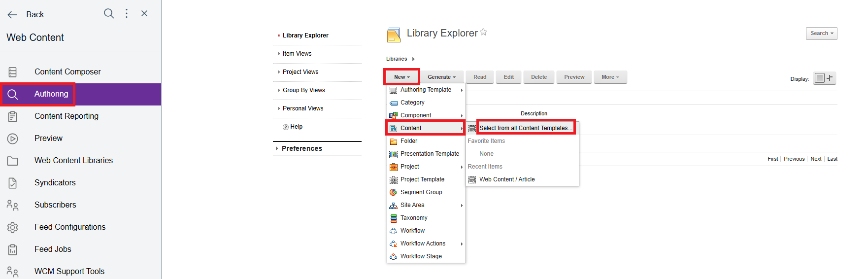Image resolution: width=868 pixels, height=279 pixels.
Task: Go to the Last page link
Action: pyautogui.click(x=833, y=159)
